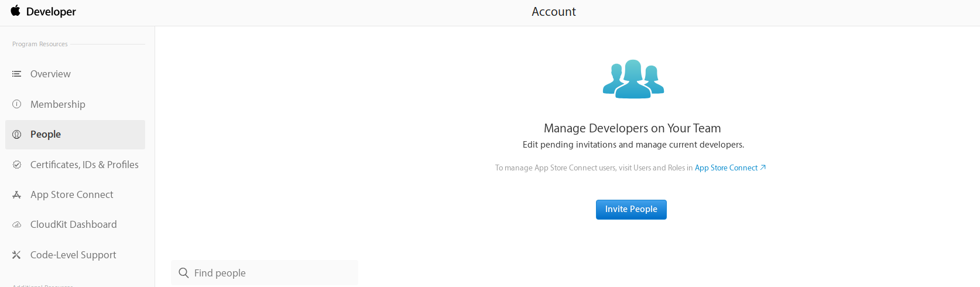Click the magnifying glass search icon
This screenshot has width=980, height=287.
(x=183, y=273)
